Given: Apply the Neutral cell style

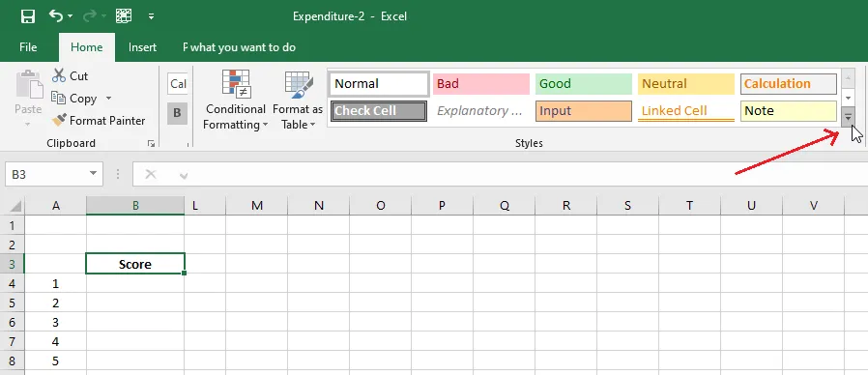Looking at the screenshot, I should [686, 84].
